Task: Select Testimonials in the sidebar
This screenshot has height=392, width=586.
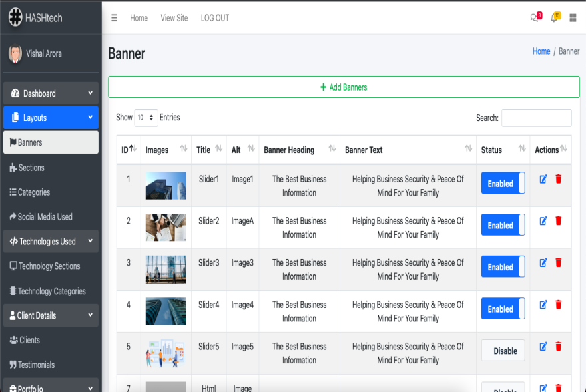Action: point(36,365)
